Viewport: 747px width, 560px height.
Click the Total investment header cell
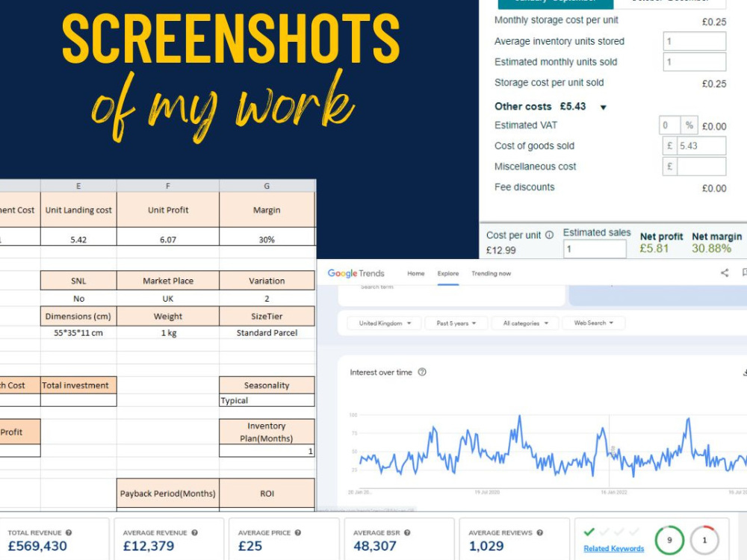tap(78, 385)
